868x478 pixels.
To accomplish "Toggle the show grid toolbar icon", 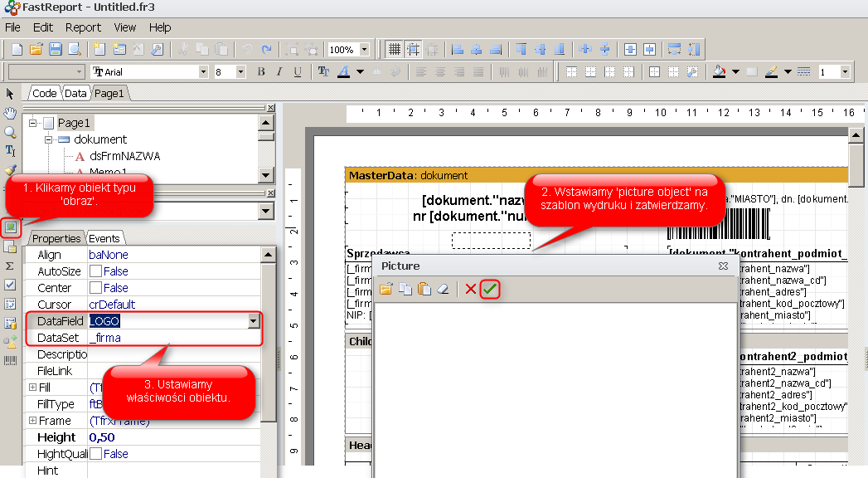I will coord(395,50).
